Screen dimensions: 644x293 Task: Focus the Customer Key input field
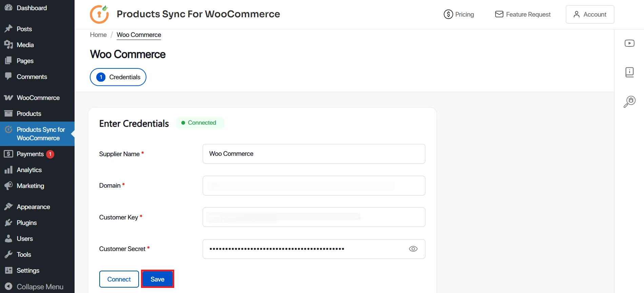(314, 217)
